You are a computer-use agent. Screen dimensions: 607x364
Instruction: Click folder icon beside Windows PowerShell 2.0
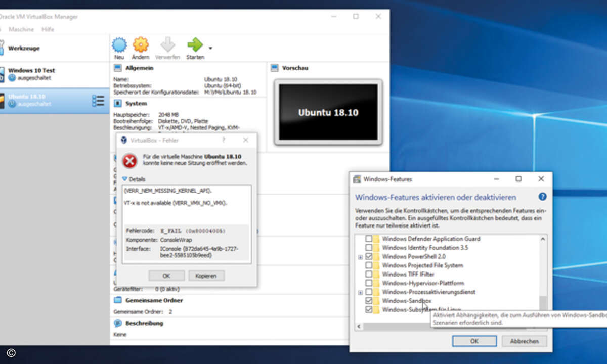tap(376, 256)
